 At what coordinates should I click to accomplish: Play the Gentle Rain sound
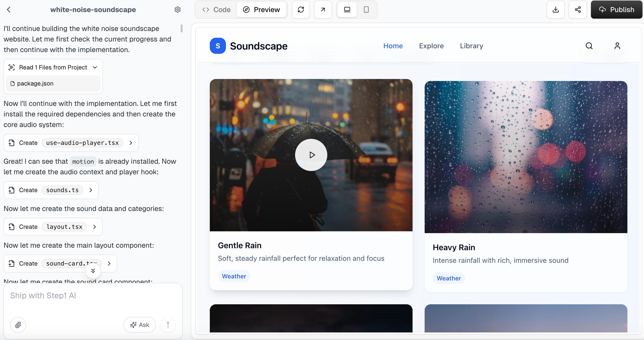pos(311,155)
